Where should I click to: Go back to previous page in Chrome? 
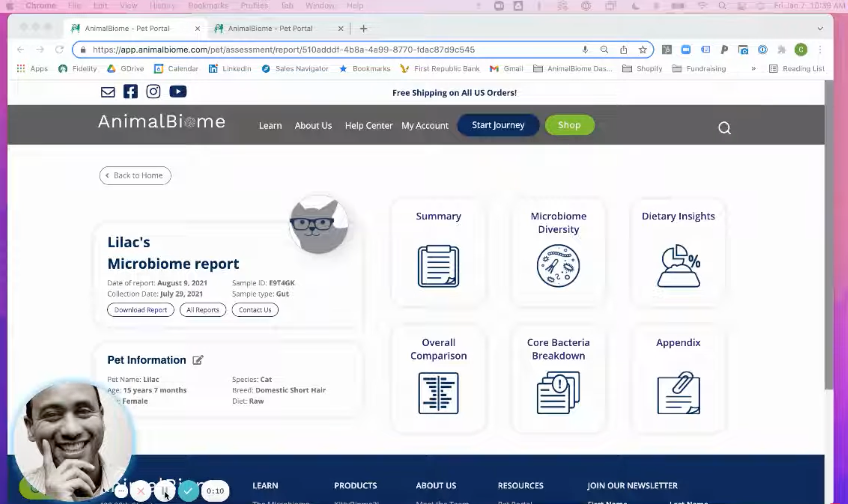coord(21,50)
